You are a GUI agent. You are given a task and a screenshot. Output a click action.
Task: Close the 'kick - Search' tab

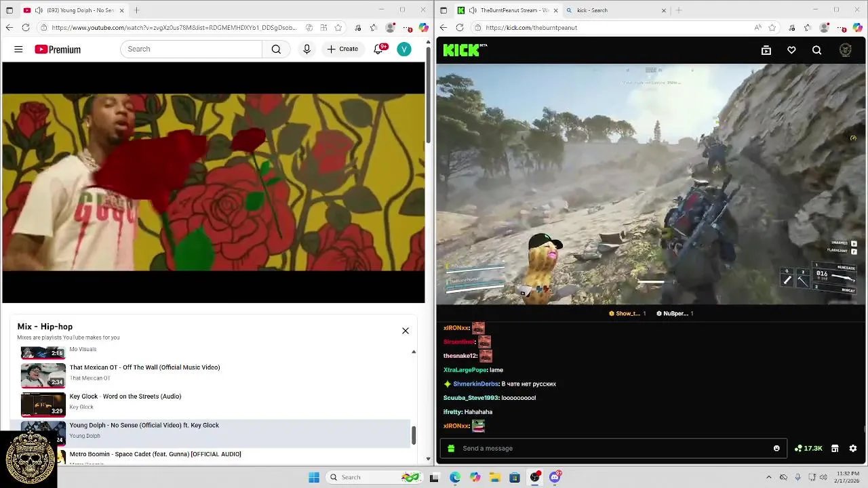[663, 10]
